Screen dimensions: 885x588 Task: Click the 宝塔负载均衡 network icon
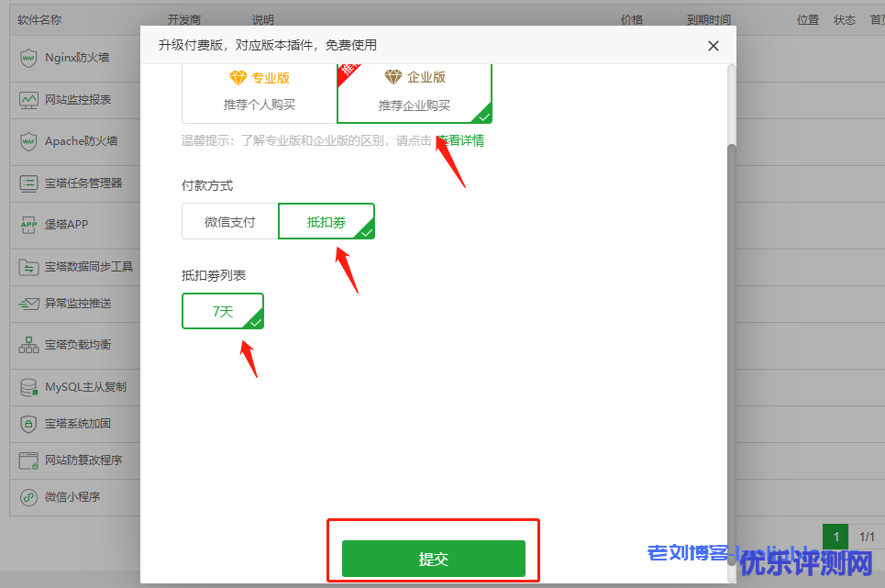(x=28, y=345)
